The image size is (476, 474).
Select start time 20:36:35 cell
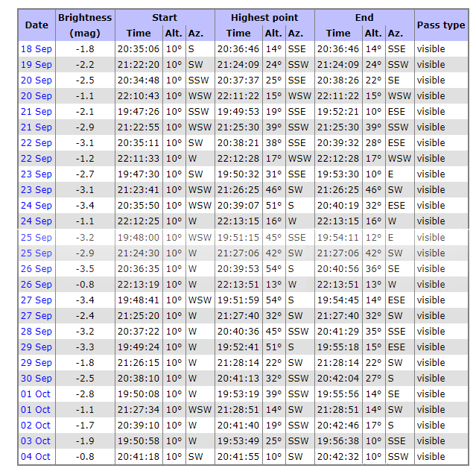tap(139, 269)
